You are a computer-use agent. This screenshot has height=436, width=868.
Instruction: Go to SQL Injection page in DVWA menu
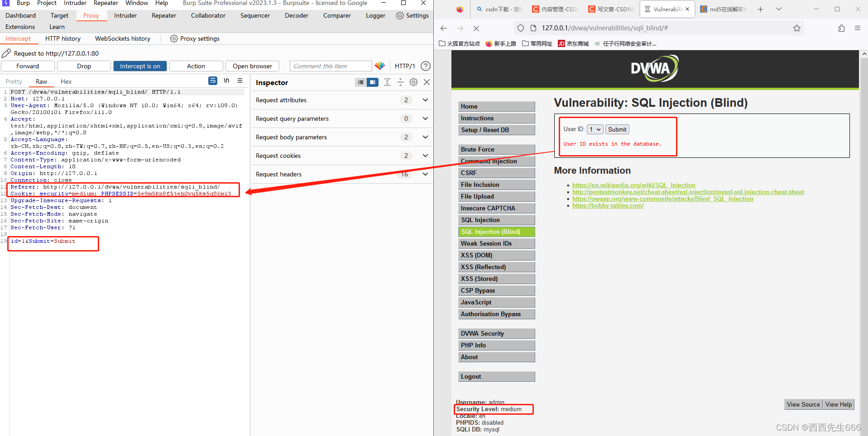coord(497,220)
